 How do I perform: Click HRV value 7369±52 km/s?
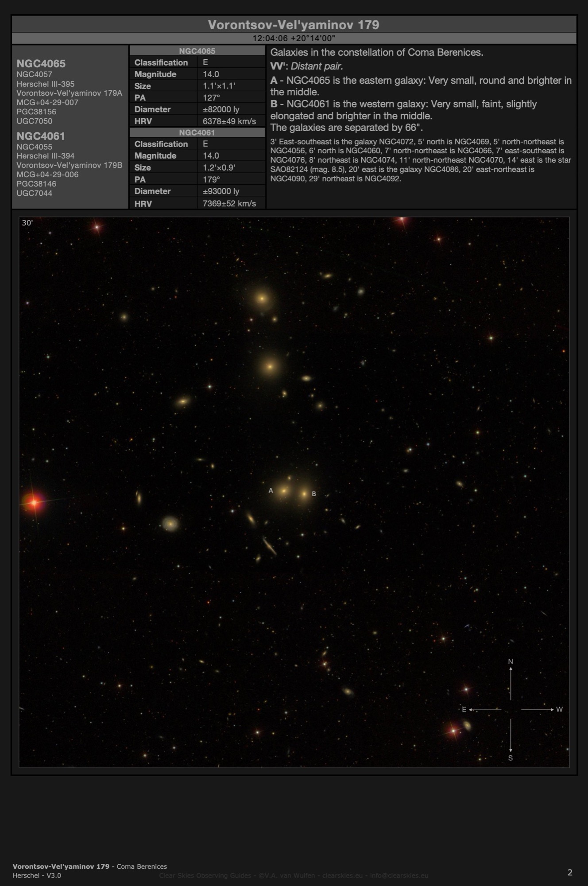tap(229, 203)
